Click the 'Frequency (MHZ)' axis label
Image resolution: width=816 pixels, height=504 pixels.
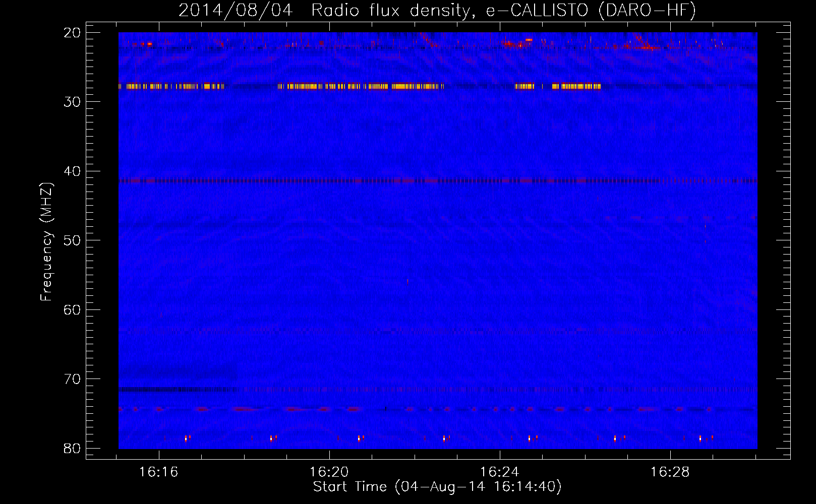(x=46, y=242)
